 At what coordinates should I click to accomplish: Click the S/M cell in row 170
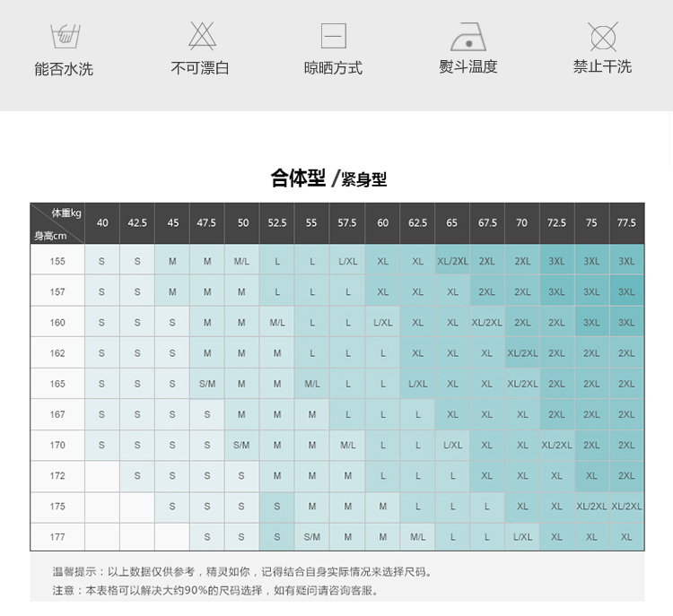pos(241,445)
